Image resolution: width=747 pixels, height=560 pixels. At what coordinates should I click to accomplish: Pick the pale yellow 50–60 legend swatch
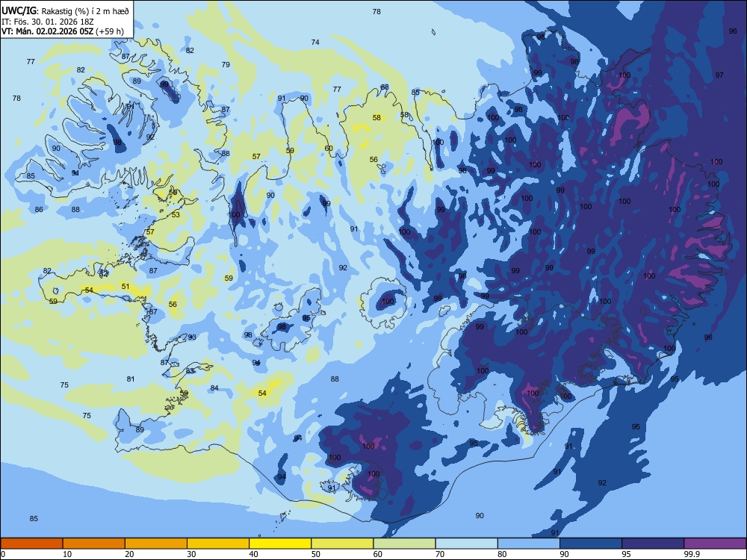coord(342,544)
